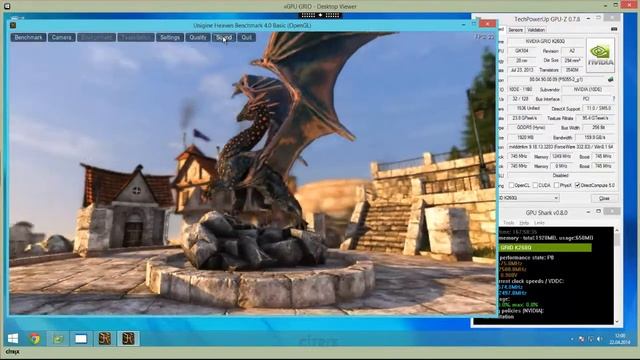Toggle the CUDA checkbox in GPU-Z
640x360 pixels.
coord(535,185)
